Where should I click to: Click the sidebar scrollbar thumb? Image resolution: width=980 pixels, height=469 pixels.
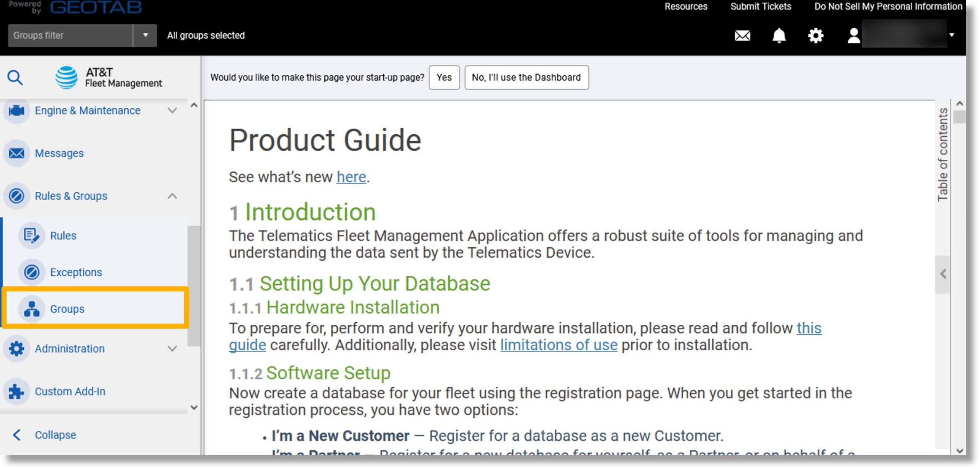coord(194,286)
